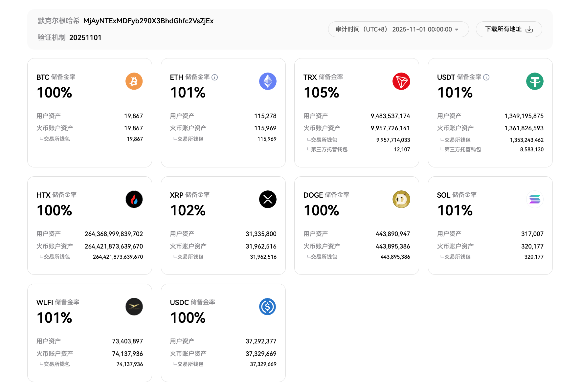Viewport: 582px width, 392px height.
Task: Click the green USDT Tether icon
Action: coord(535,81)
